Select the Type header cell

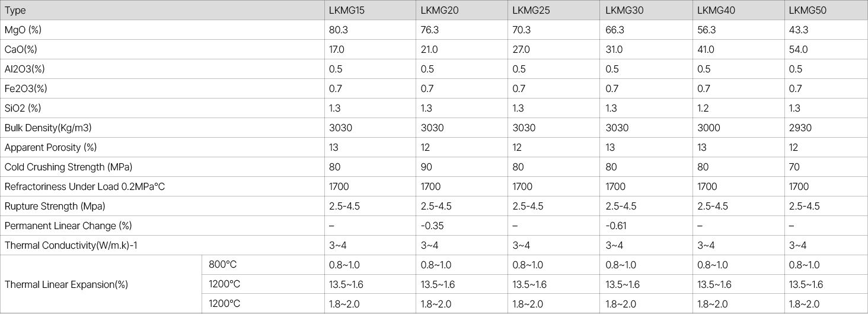pos(15,10)
